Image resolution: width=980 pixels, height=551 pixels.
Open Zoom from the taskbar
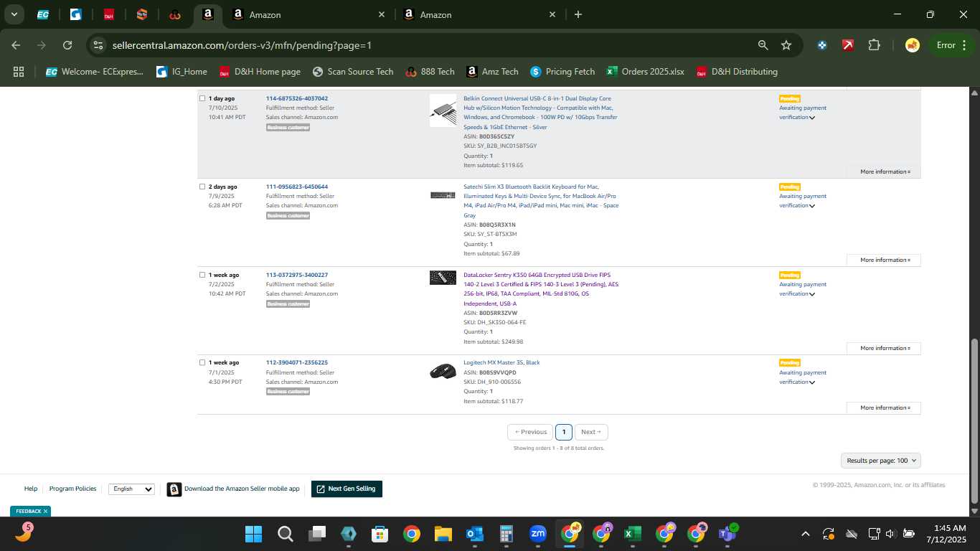(537, 534)
